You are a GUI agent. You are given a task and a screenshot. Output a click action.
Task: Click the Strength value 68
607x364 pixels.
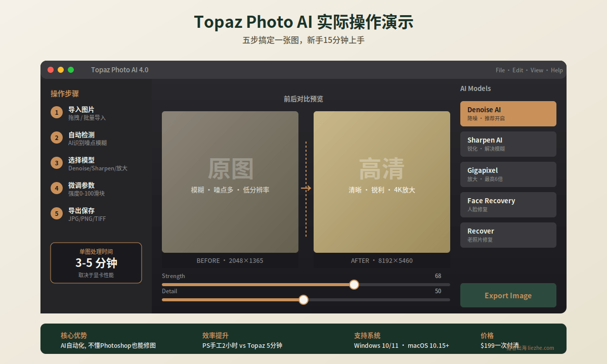point(438,276)
